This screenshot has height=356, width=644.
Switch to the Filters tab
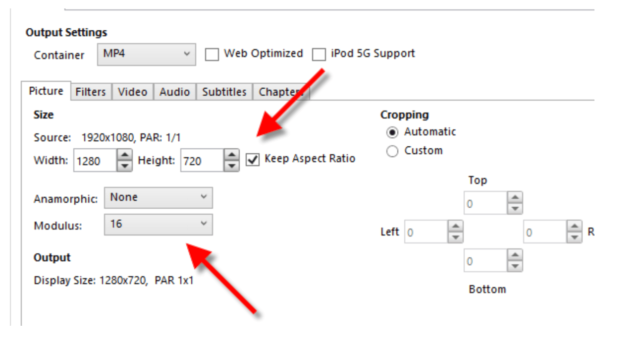click(x=91, y=92)
